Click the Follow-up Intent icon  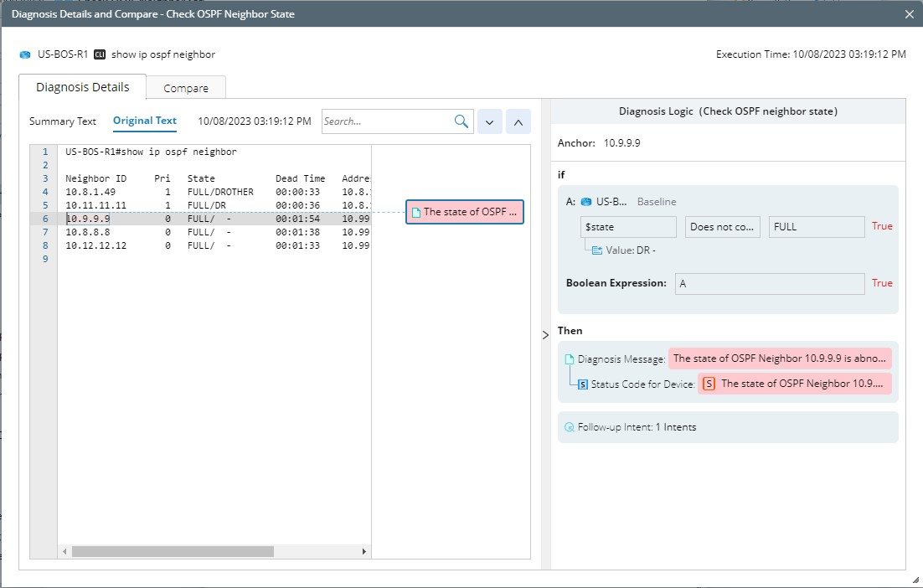(x=570, y=427)
